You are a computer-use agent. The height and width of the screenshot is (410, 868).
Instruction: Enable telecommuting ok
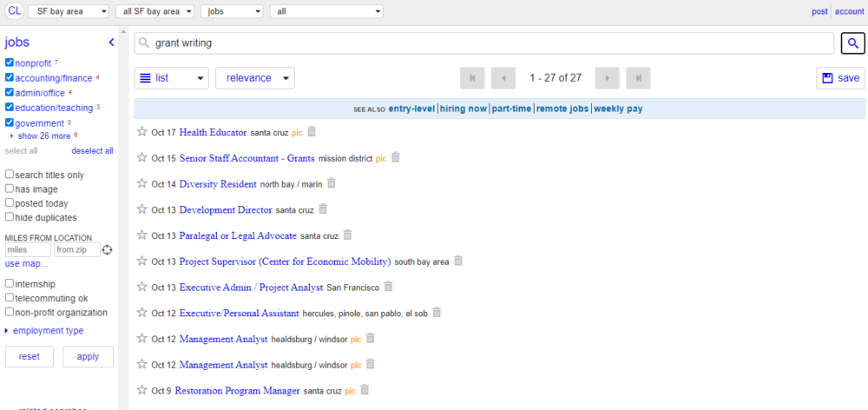click(x=9, y=298)
